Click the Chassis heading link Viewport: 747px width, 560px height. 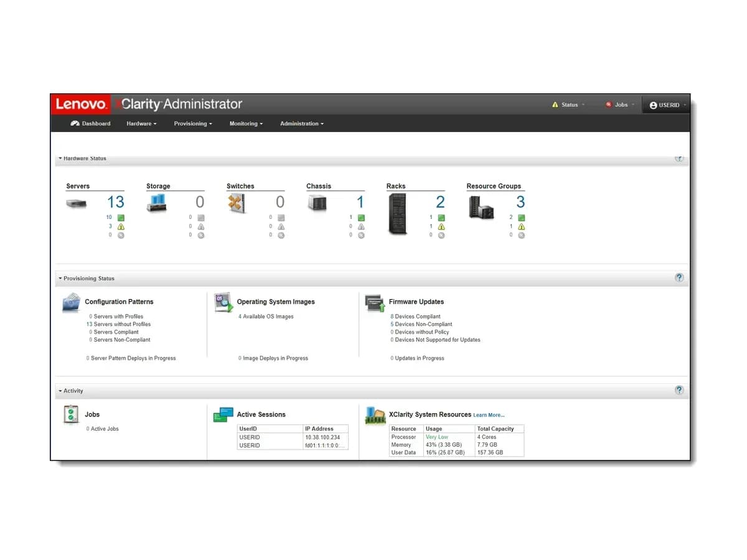point(319,186)
